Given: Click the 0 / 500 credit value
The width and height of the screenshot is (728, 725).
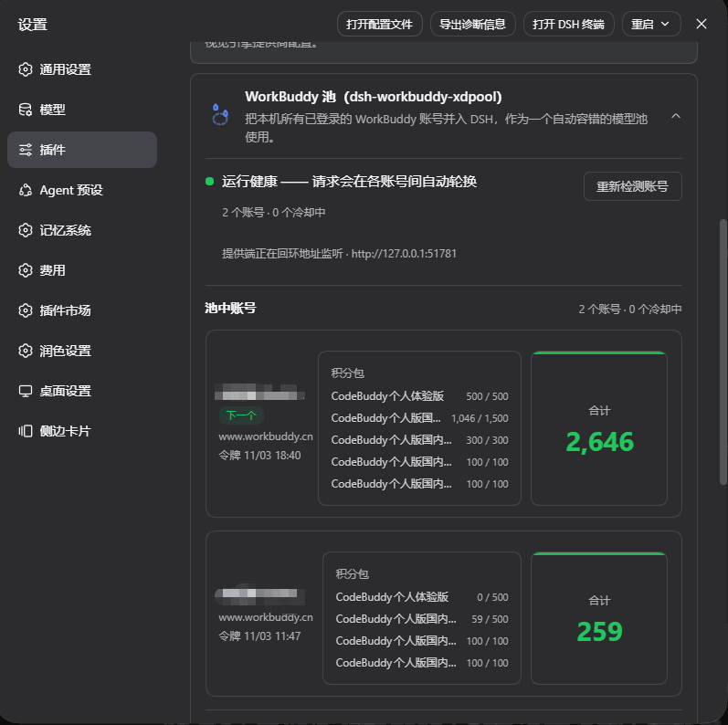Looking at the screenshot, I should (x=492, y=597).
